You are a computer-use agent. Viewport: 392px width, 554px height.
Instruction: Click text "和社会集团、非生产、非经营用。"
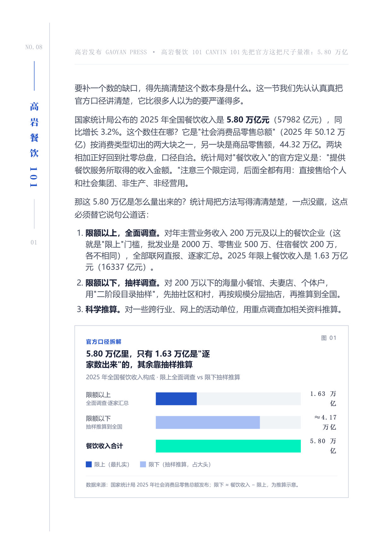[x=132, y=183]
